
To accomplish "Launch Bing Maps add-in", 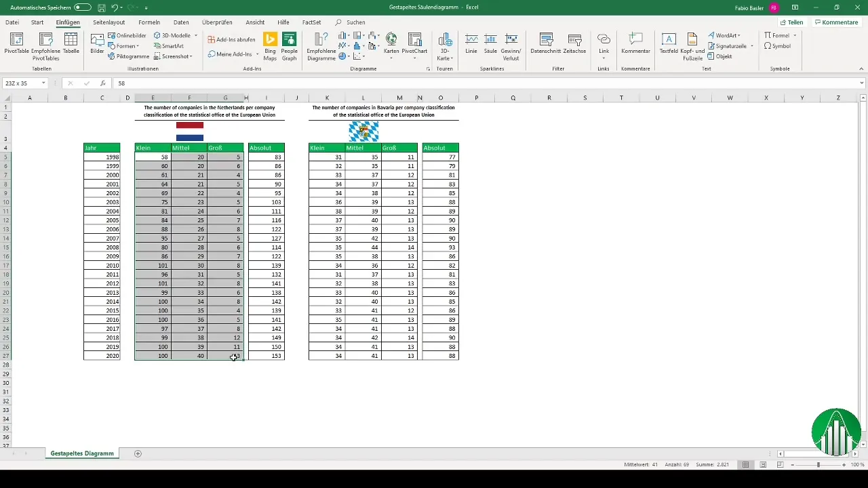I will pyautogui.click(x=270, y=46).
